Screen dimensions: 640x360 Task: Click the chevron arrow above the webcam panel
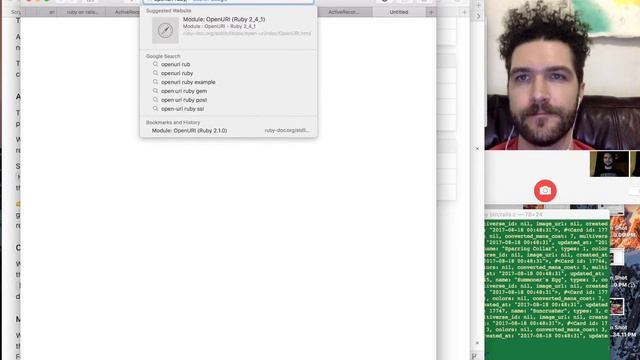coord(478,16)
